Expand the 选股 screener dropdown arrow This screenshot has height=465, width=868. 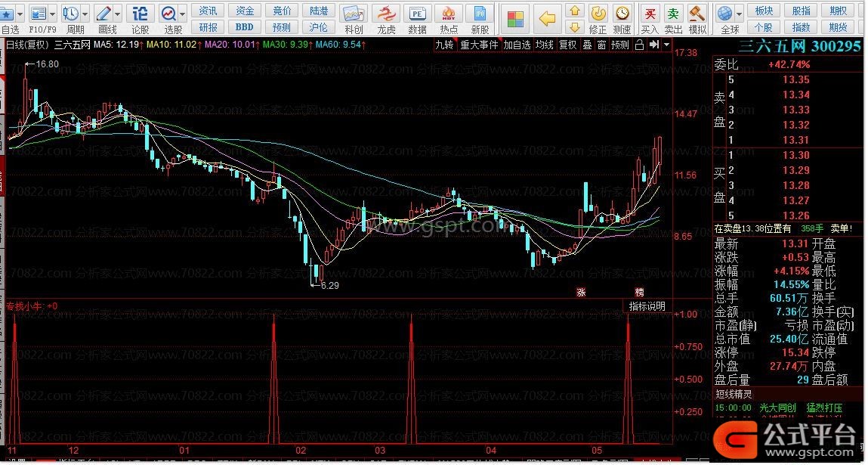coord(182,14)
